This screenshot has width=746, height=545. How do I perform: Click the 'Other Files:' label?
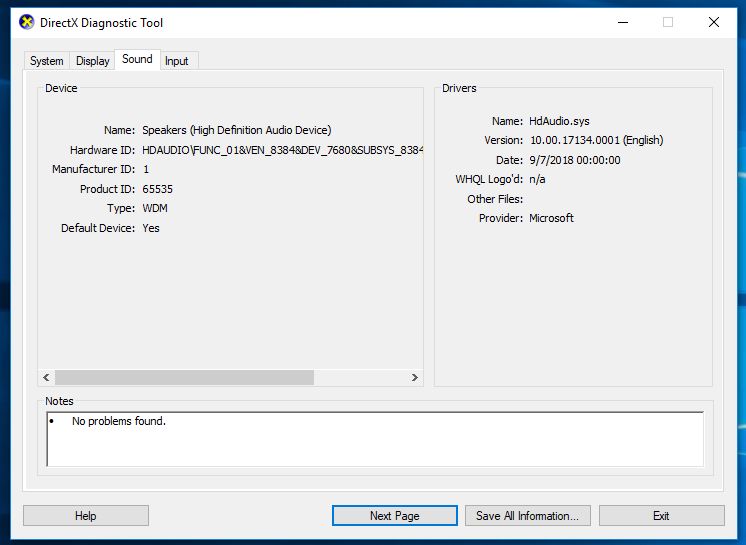[x=495, y=199]
